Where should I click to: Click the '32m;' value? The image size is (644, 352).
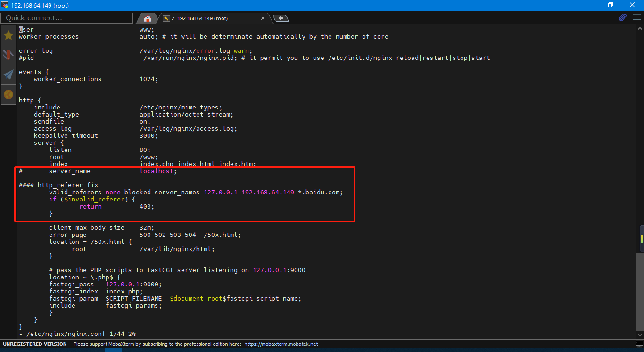click(x=147, y=227)
